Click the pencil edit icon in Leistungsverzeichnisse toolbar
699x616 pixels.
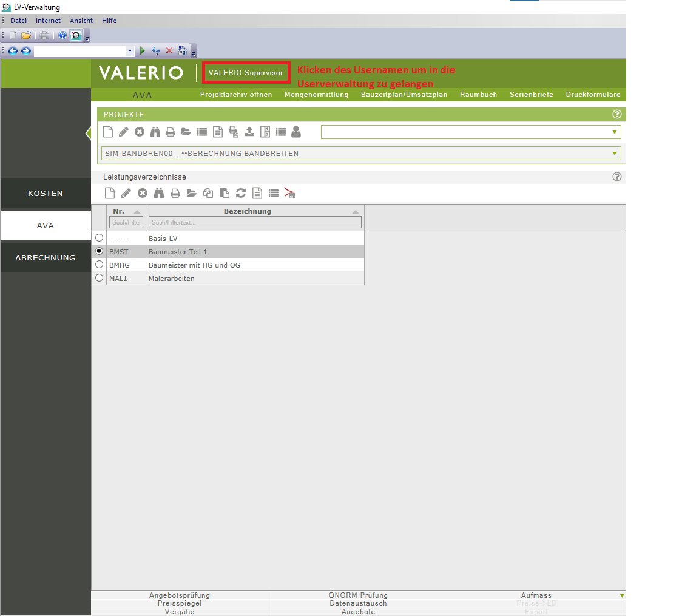(x=126, y=193)
